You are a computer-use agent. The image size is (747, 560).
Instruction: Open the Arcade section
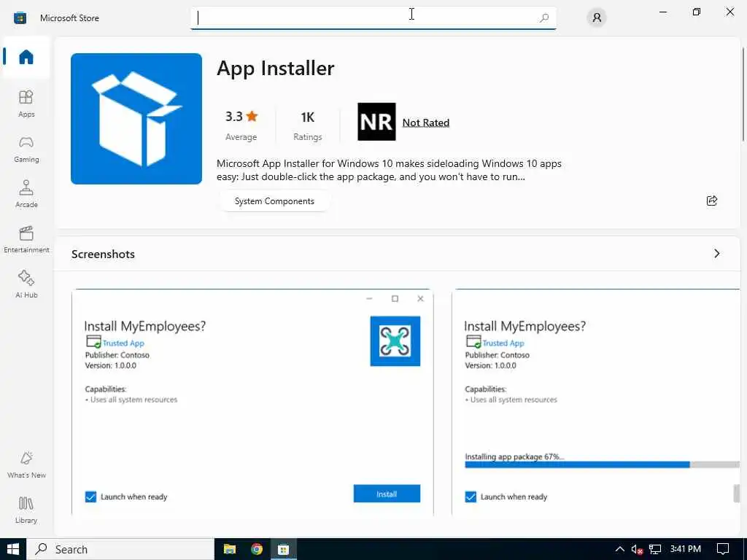(x=26, y=194)
